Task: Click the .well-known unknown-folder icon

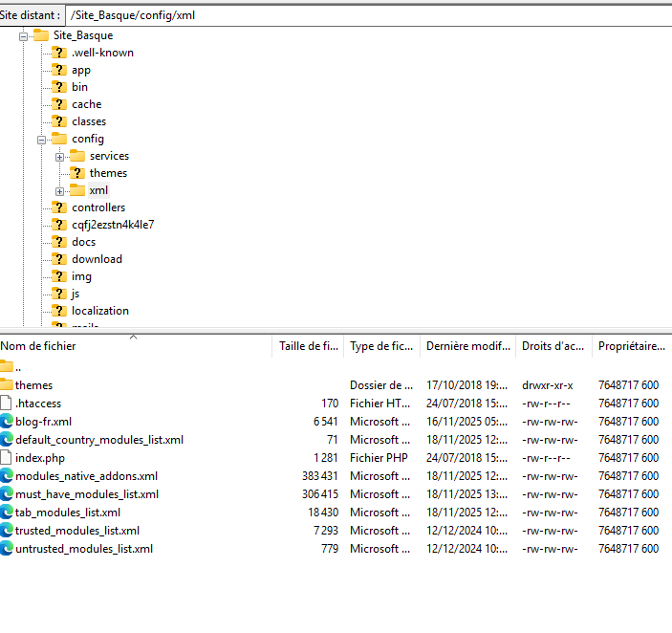Action: [x=59, y=53]
